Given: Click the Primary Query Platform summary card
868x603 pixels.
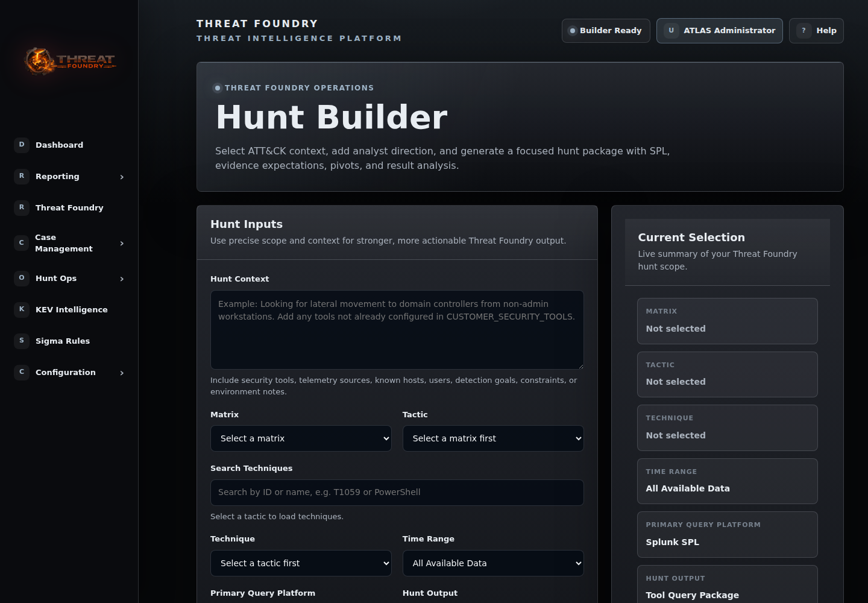Looking at the screenshot, I should pyautogui.click(x=728, y=535).
